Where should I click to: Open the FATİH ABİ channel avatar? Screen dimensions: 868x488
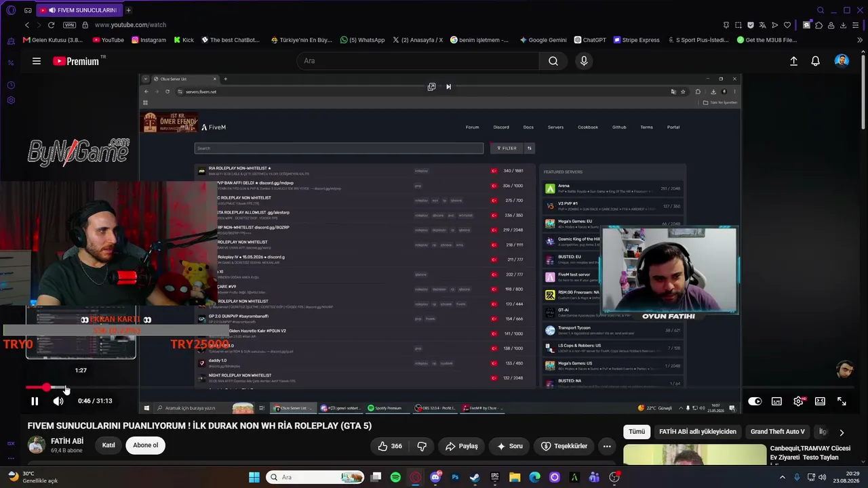pos(37,445)
